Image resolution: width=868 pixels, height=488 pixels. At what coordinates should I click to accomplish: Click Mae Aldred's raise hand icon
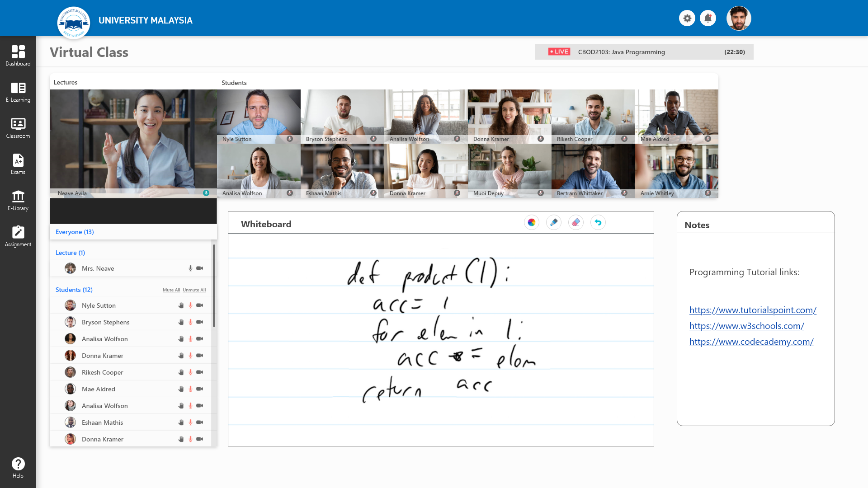pyautogui.click(x=181, y=389)
